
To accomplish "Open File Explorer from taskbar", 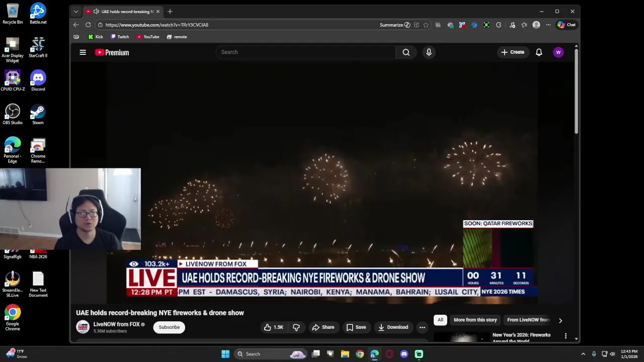I will pos(345,354).
